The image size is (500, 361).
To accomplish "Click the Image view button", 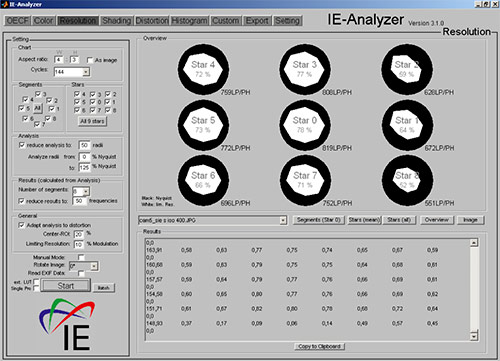I will click(470, 220).
